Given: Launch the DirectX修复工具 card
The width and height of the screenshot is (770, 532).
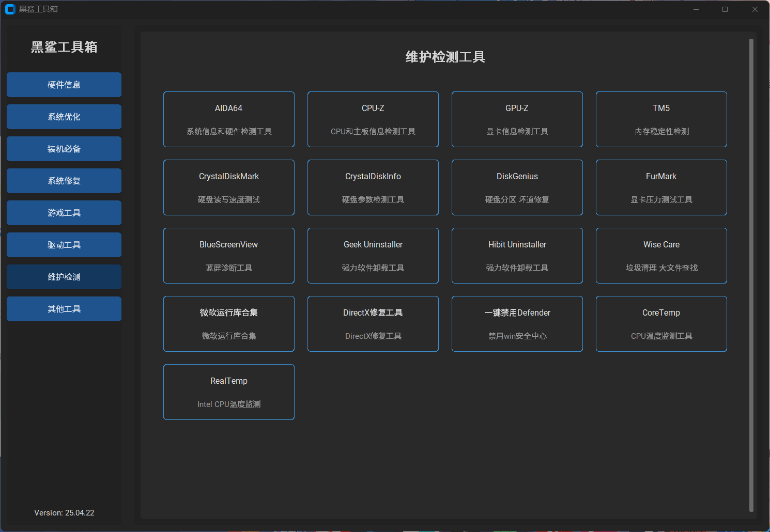Looking at the screenshot, I should [373, 324].
